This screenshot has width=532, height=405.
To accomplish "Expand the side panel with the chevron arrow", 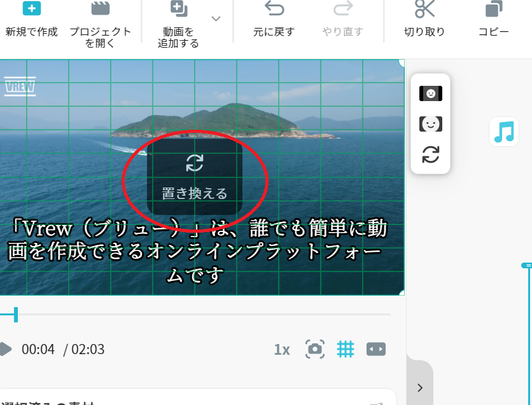I will pos(420,388).
